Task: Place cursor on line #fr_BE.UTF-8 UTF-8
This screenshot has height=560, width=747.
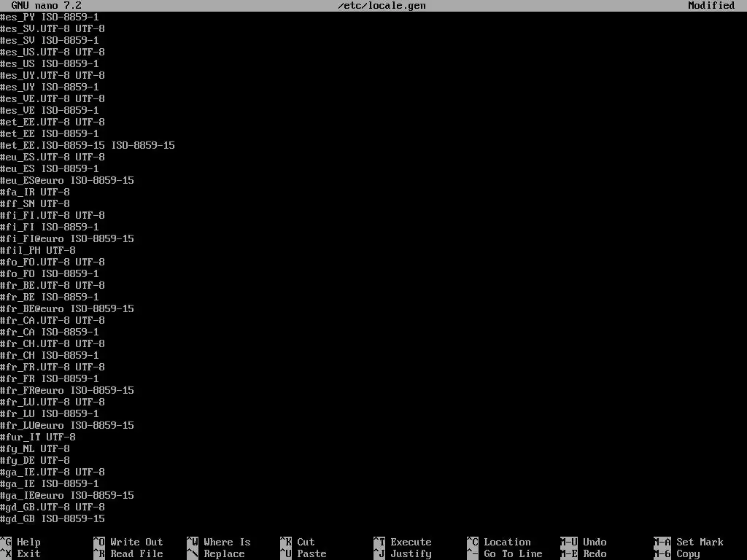Action: click(53, 285)
